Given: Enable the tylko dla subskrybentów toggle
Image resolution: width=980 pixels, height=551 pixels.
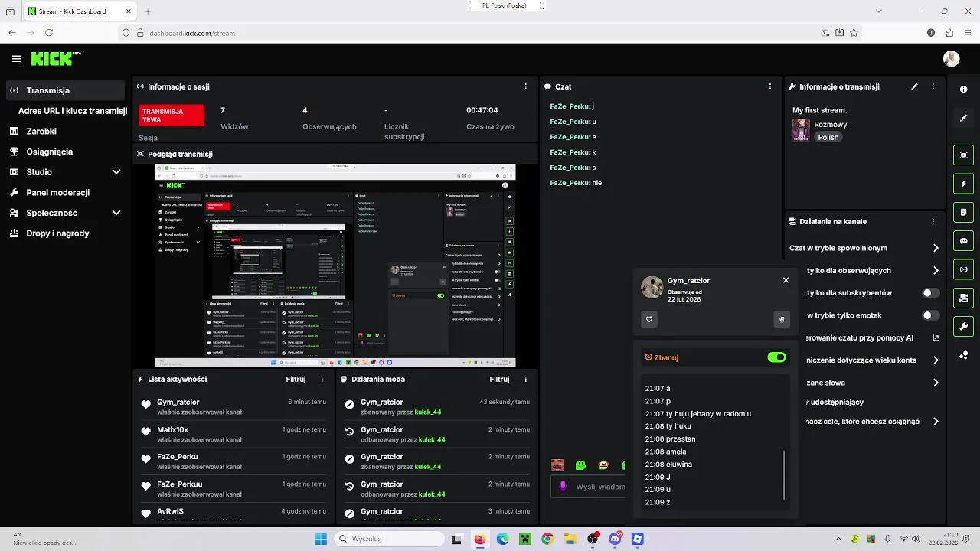Looking at the screenshot, I should pos(930,293).
